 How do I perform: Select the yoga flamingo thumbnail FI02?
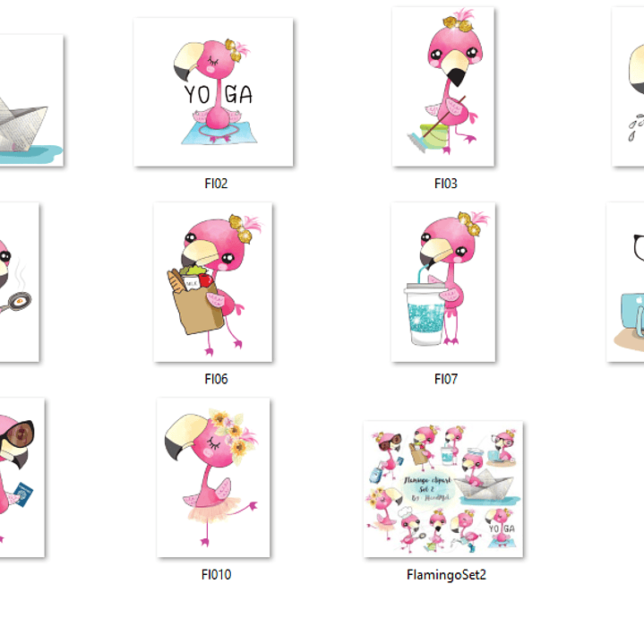(213, 92)
